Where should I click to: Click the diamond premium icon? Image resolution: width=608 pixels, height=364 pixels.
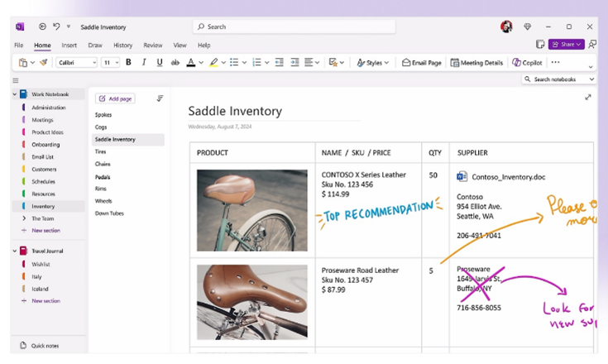click(527, 26)
